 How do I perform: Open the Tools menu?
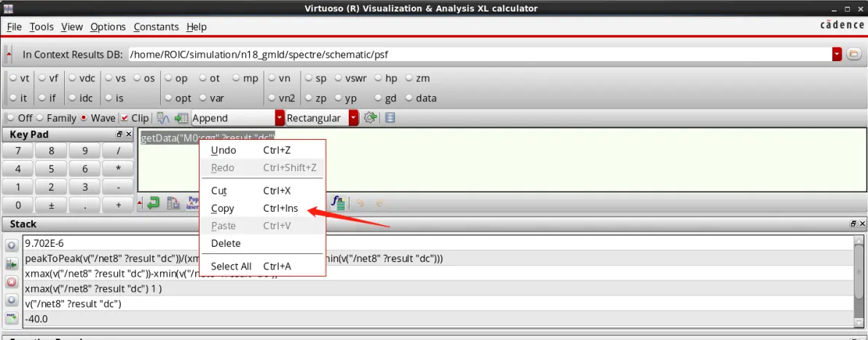coord(42,27)
